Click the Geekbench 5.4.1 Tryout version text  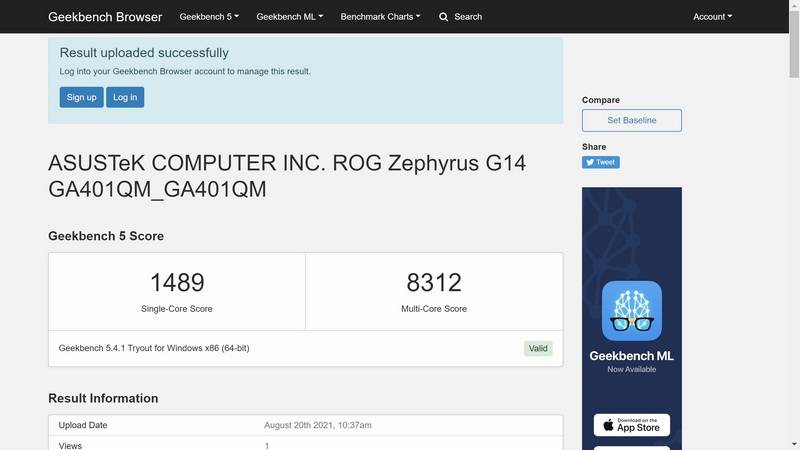click(154, 348)
